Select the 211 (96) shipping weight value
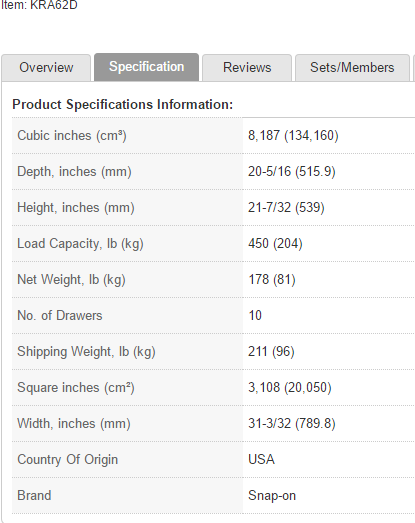Image resolution: width=415 pixels, height=523 pixels. (x=271, y=352)
